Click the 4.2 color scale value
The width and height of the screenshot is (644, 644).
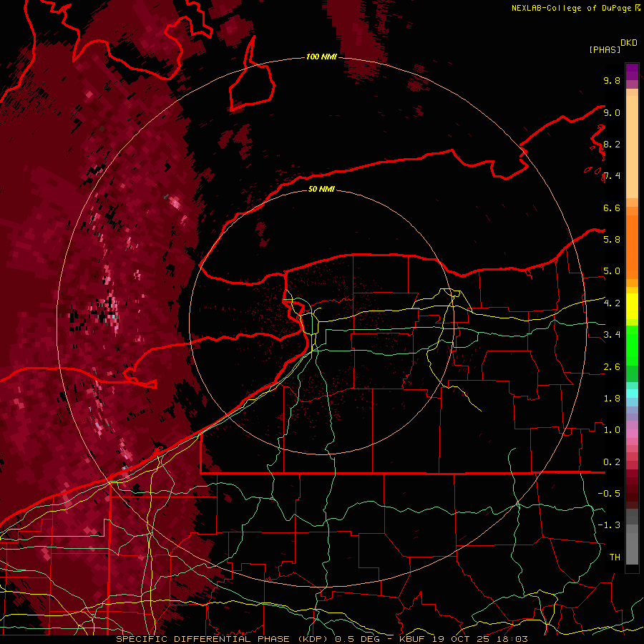(x=612, y=303)
